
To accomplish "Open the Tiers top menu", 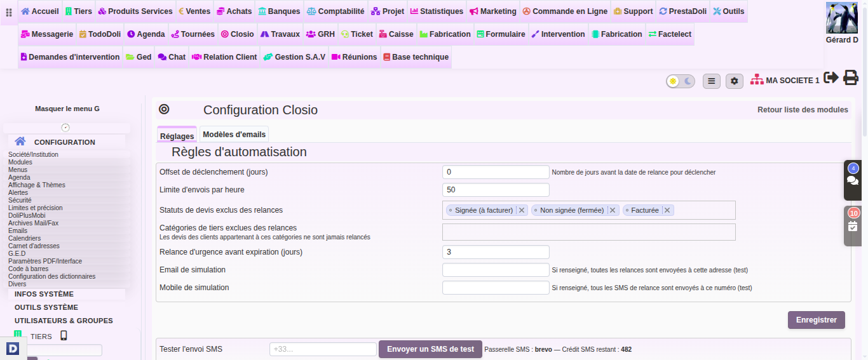I will pos(79,11).
